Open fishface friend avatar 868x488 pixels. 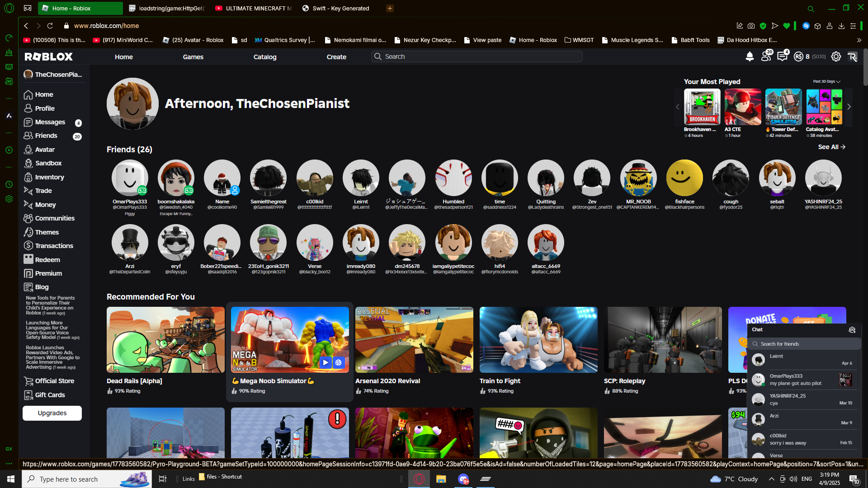coord(684,178)
